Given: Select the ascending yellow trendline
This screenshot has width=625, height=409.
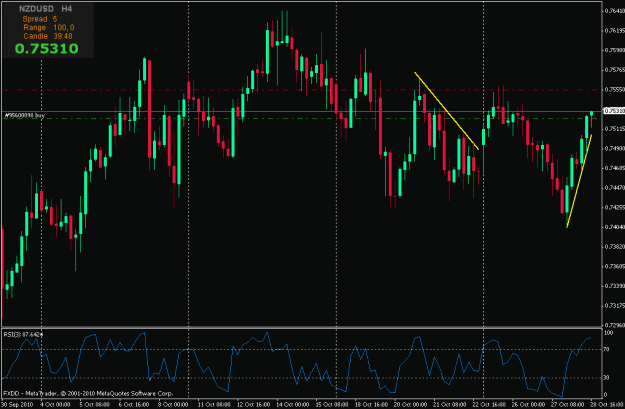Looking at the screenshot, I should (579, 181).
